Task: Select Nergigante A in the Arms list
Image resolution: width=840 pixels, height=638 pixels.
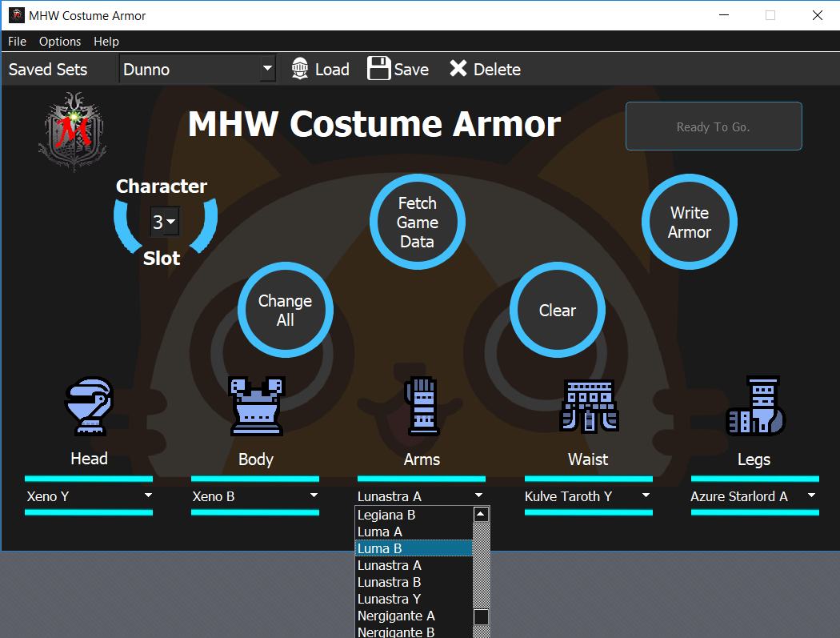Action: pos(414,616)
